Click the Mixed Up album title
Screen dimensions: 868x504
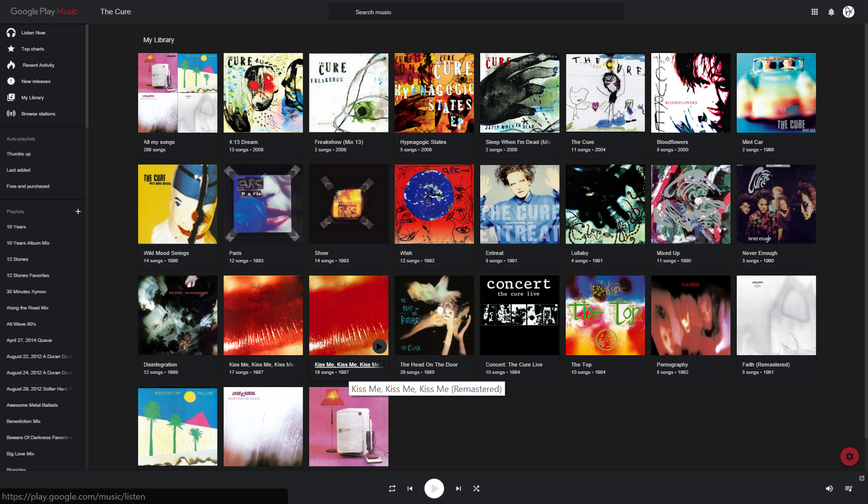[x=668, y=253]
